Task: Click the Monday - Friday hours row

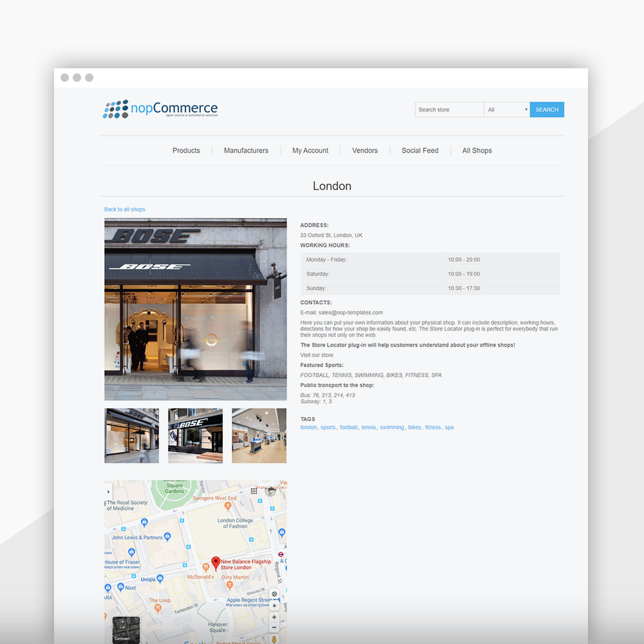Action: (x=430, y=260)
